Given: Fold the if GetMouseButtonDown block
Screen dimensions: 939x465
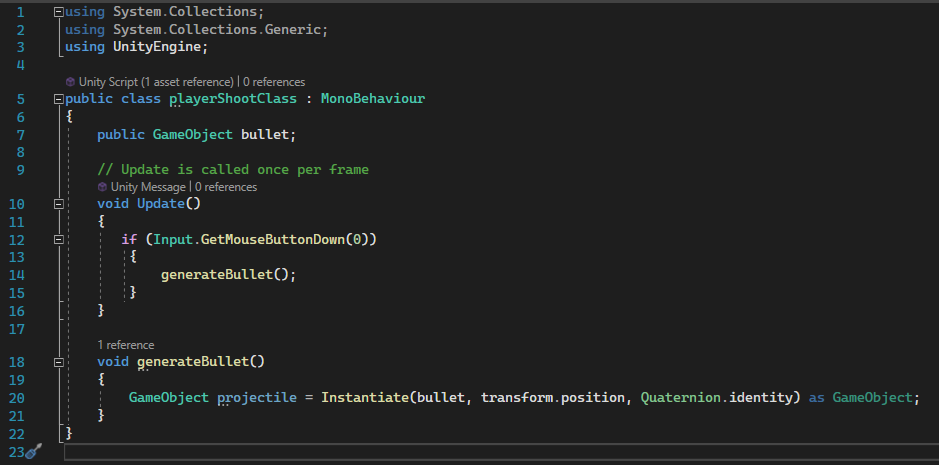Looking at the screenshot, I should pyautogui.click(x=58, y=240).
